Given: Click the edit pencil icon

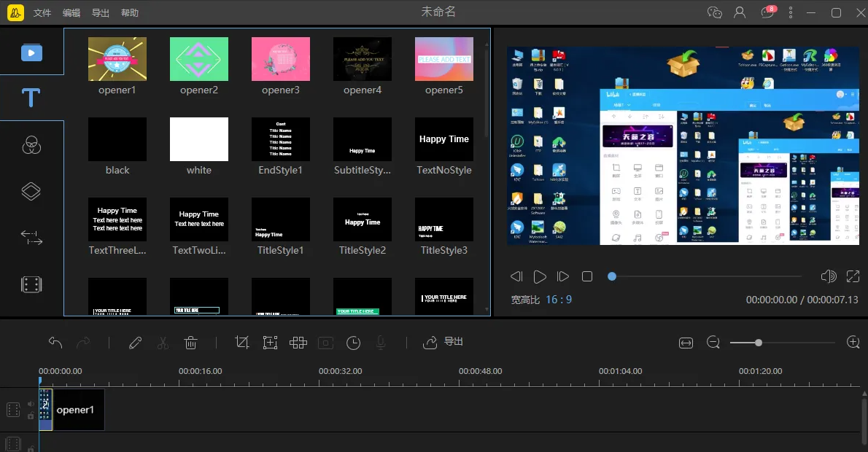Looking at the screenshot, I should point(135,343).
